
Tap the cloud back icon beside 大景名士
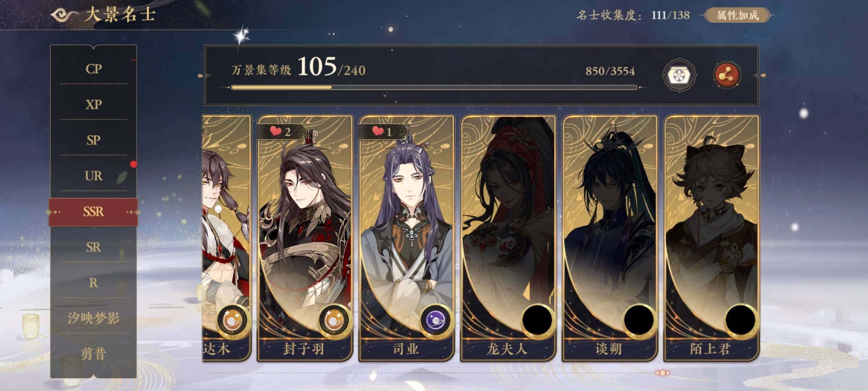coord(64,14)
